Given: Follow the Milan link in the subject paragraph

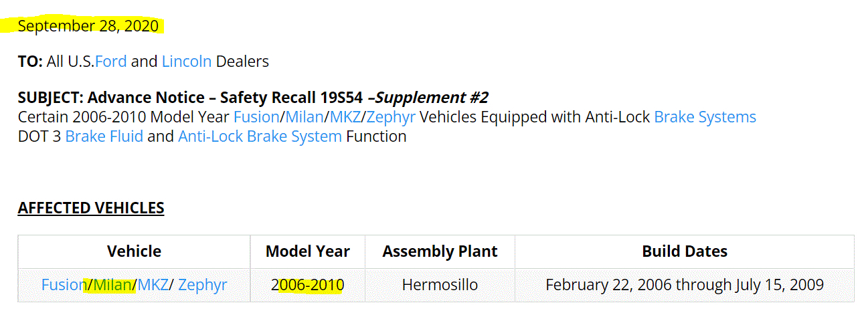Looking at the screenshot, I should point(304,118).
